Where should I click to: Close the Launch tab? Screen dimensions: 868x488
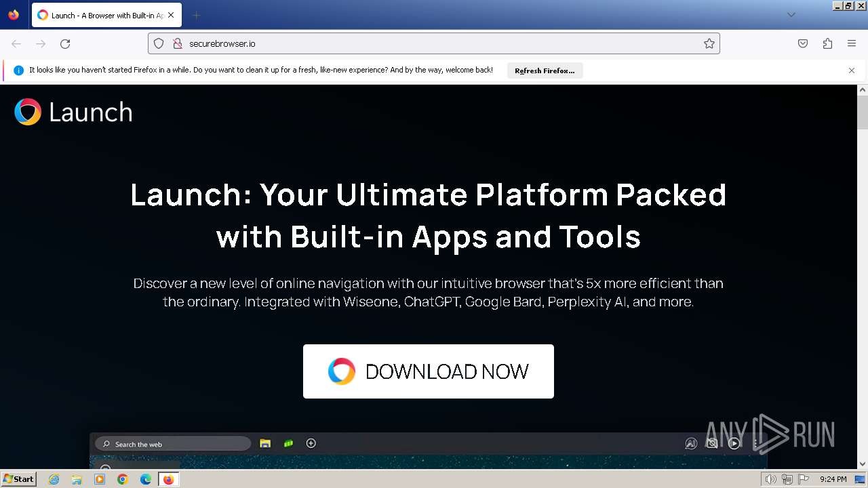pos(171,15)
